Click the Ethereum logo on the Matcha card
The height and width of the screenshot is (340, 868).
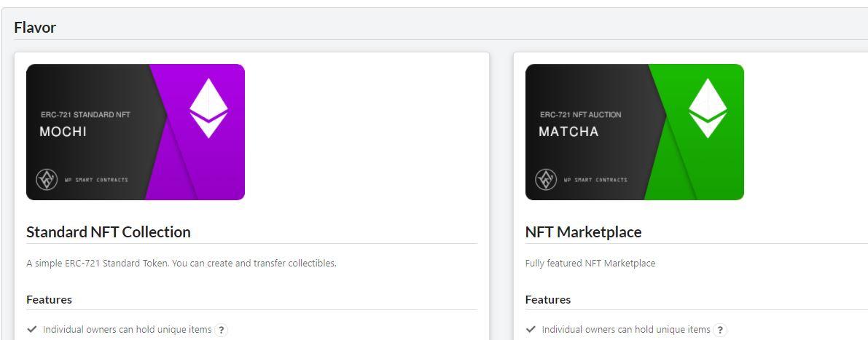pyautogui.click(x=708, y=108)
